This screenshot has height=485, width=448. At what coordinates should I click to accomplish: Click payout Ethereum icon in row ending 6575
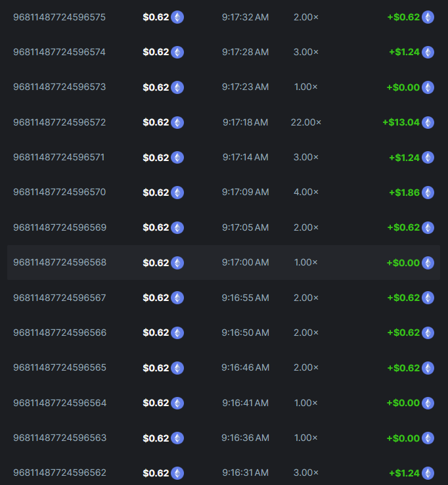click(x=428, y=17)
